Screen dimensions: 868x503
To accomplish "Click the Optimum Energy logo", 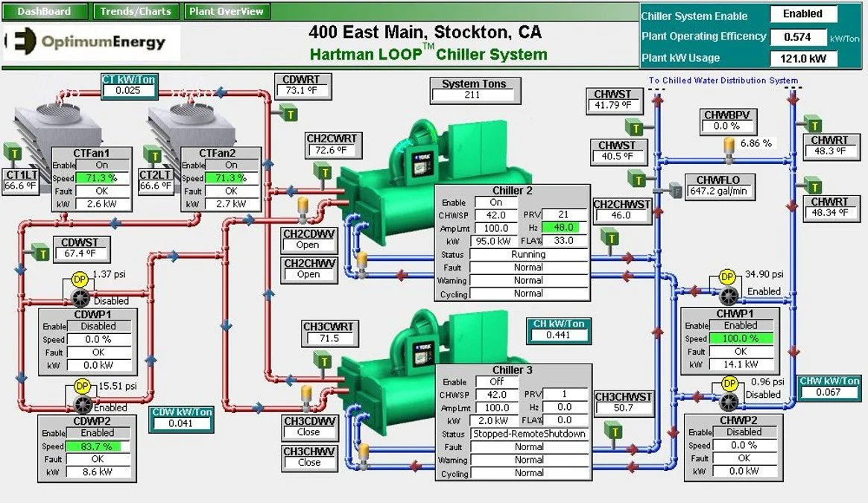I will point(92,42).
